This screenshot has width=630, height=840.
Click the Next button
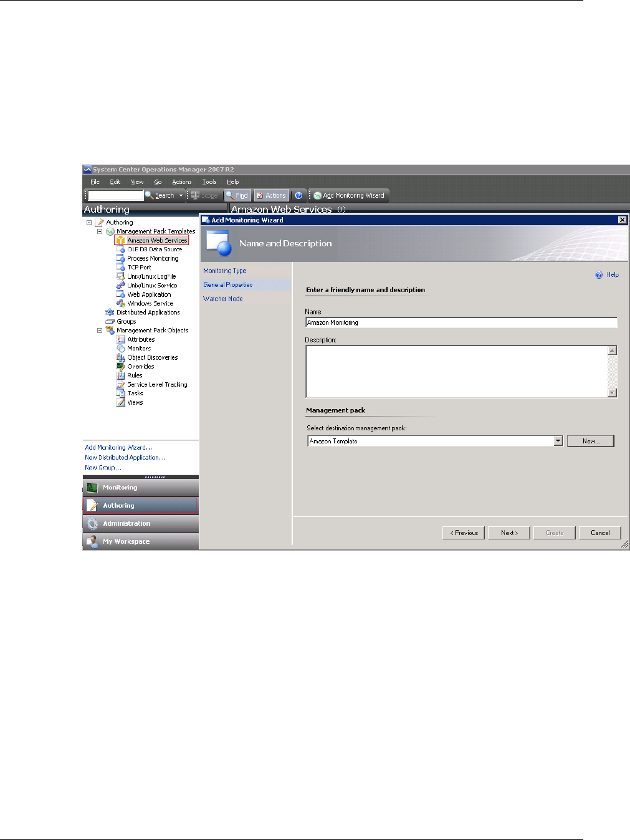tap(509, 533)
